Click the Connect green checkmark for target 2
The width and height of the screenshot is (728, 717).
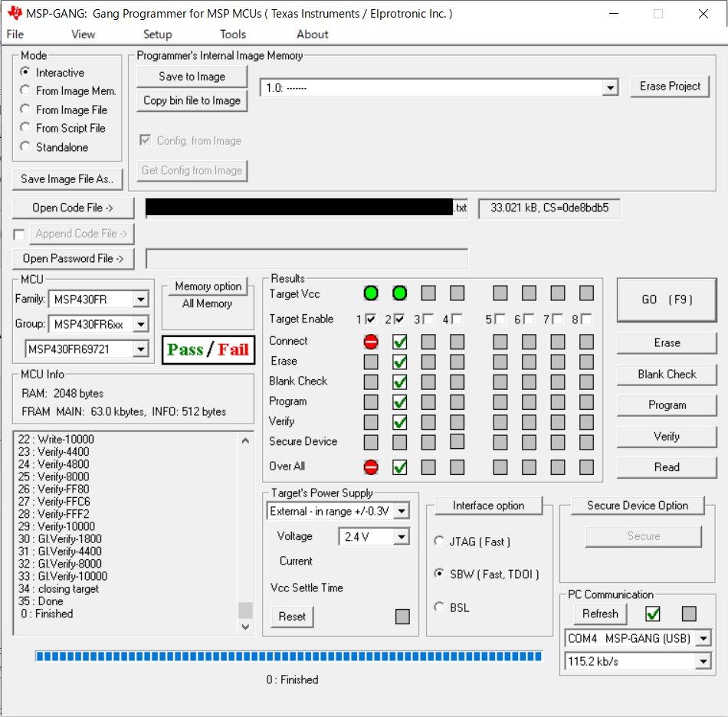399,342
